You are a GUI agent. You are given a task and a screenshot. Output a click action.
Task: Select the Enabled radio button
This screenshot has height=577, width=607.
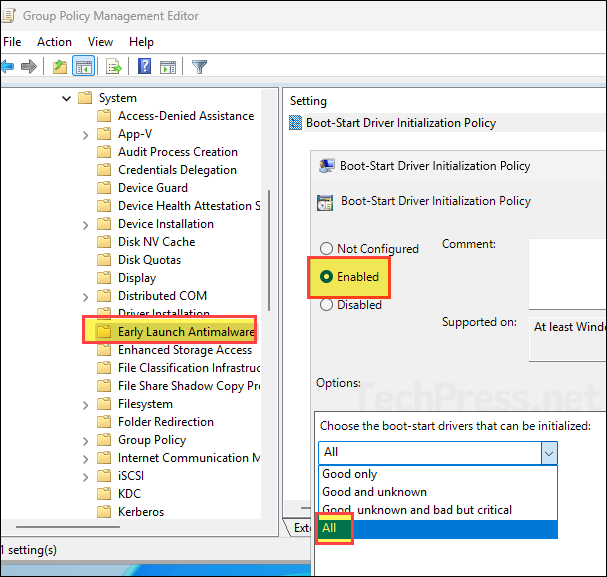326,276
